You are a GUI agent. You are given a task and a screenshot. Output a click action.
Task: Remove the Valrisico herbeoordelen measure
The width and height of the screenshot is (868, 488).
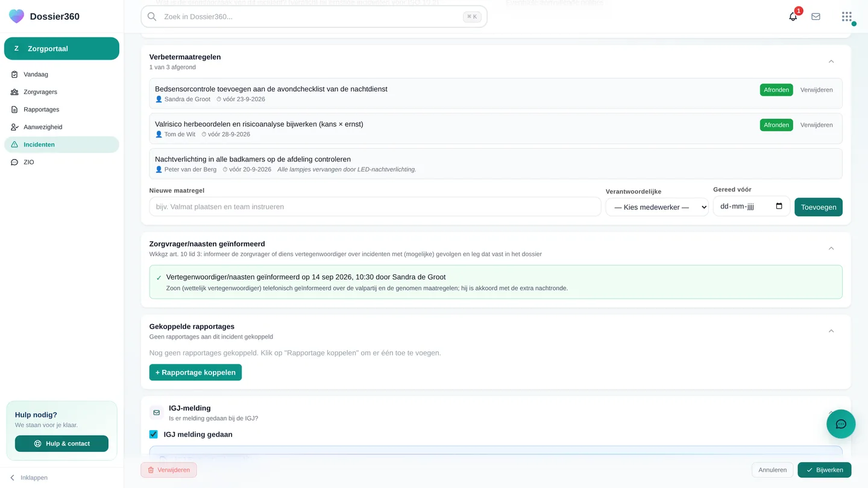point(816,125)
